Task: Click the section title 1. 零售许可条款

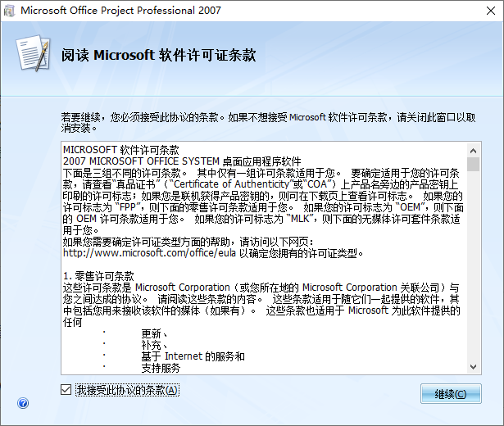Action: click(x=98, y=276)
